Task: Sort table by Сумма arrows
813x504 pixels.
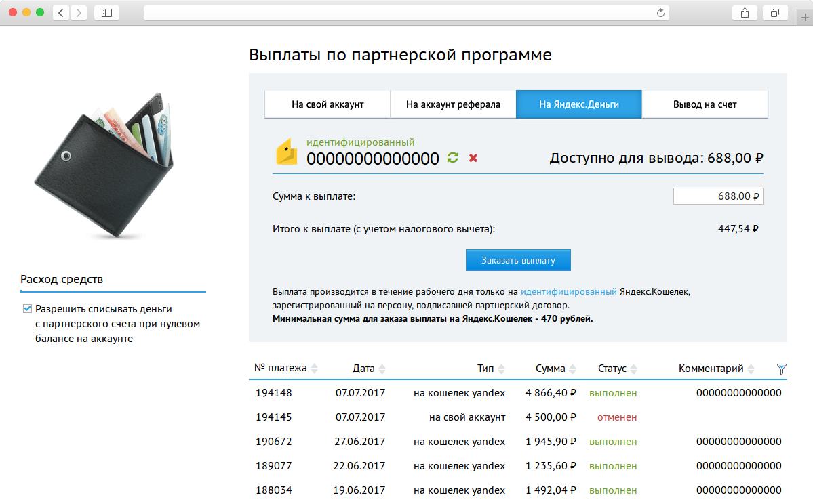Action: pos(572,369)
